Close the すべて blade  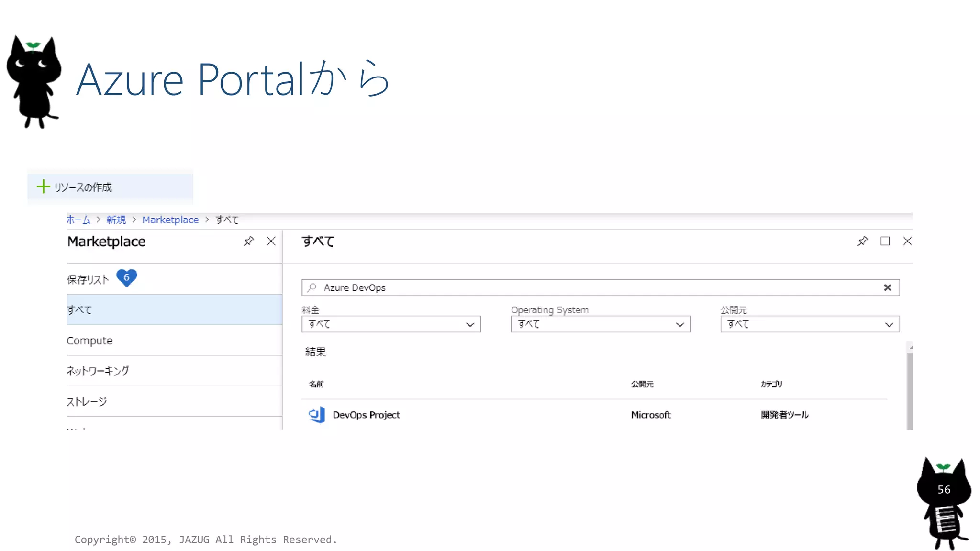coord(907,241)
